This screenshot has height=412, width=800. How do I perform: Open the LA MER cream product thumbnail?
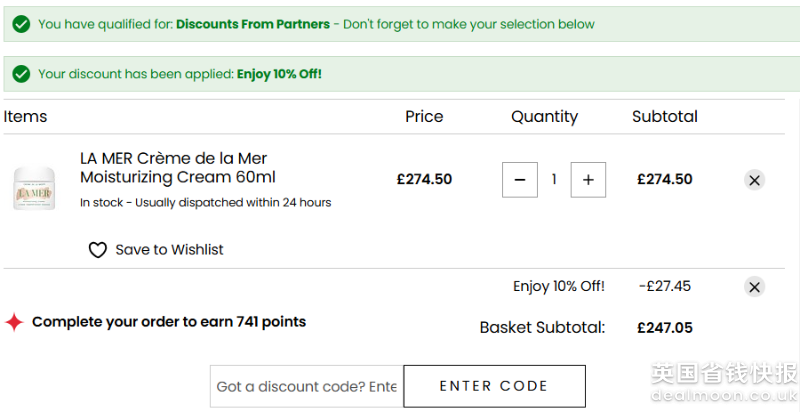click(x=34, y=188)
